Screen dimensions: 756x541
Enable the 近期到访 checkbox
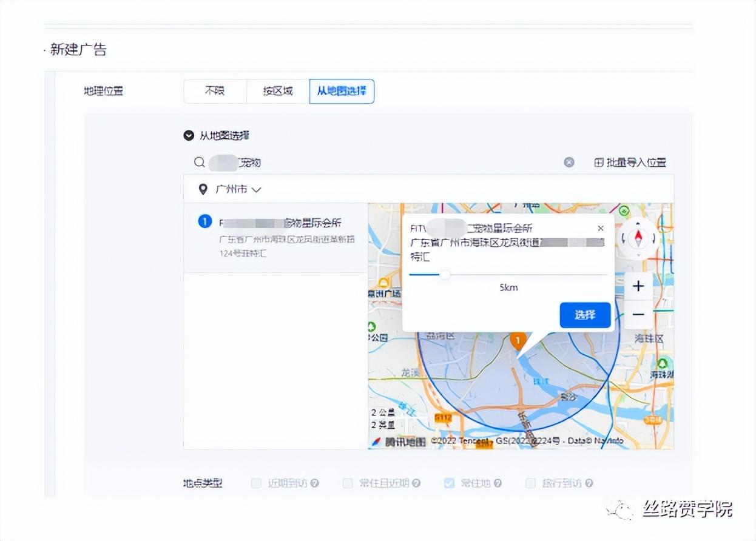(257, 483)
